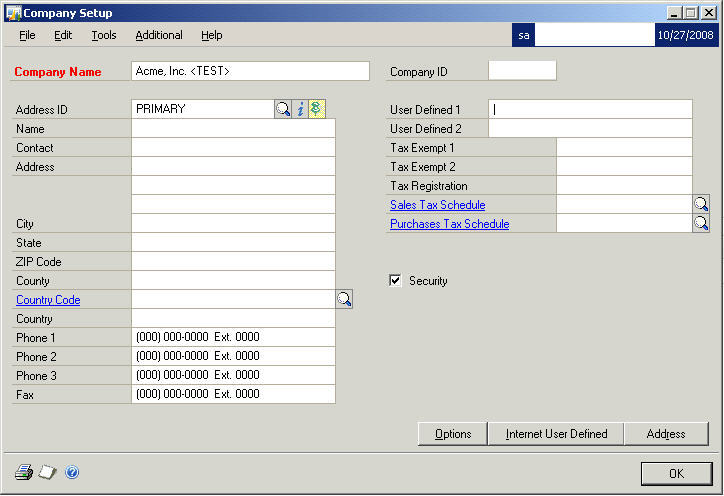The image size is (724, 496).
Task: Click the Fax number field
Action: click(233, 394)
